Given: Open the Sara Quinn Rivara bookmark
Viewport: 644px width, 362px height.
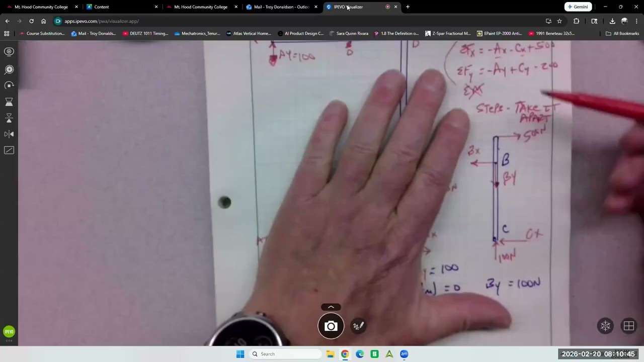Looking at the screenshot, I should (x=349, y=34).
